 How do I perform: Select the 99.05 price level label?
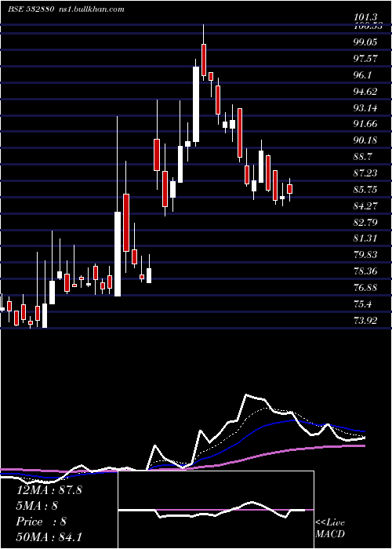coord(365,42)
